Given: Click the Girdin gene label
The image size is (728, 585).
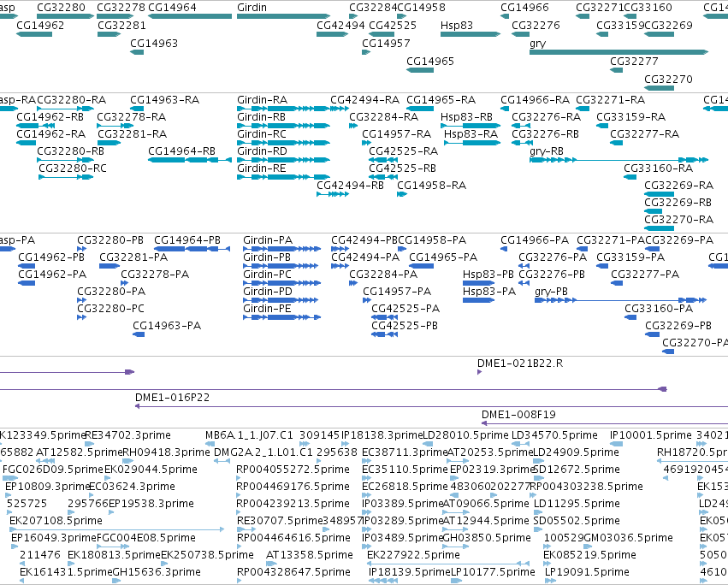Looking at the screenshot, I should point(252,8).
